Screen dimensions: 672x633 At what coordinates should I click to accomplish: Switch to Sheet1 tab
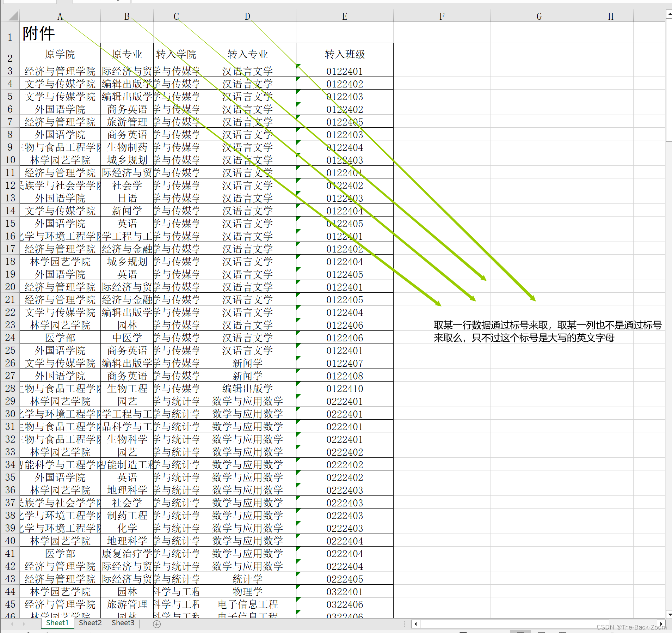pyautogui.click(x=57, y=623)
